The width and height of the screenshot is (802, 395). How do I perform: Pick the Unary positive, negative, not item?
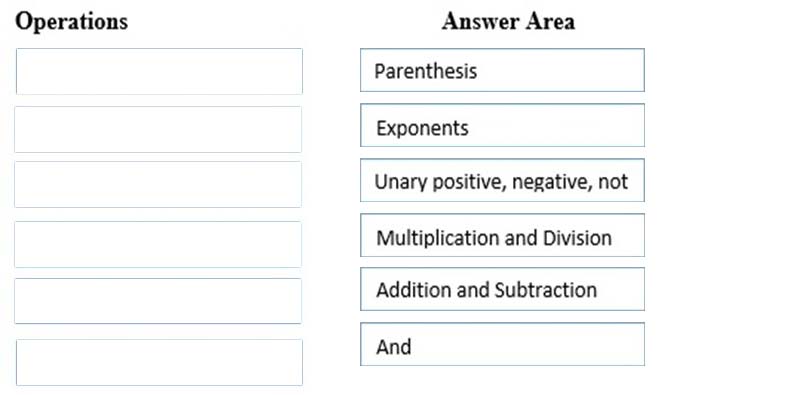[502, 180]
